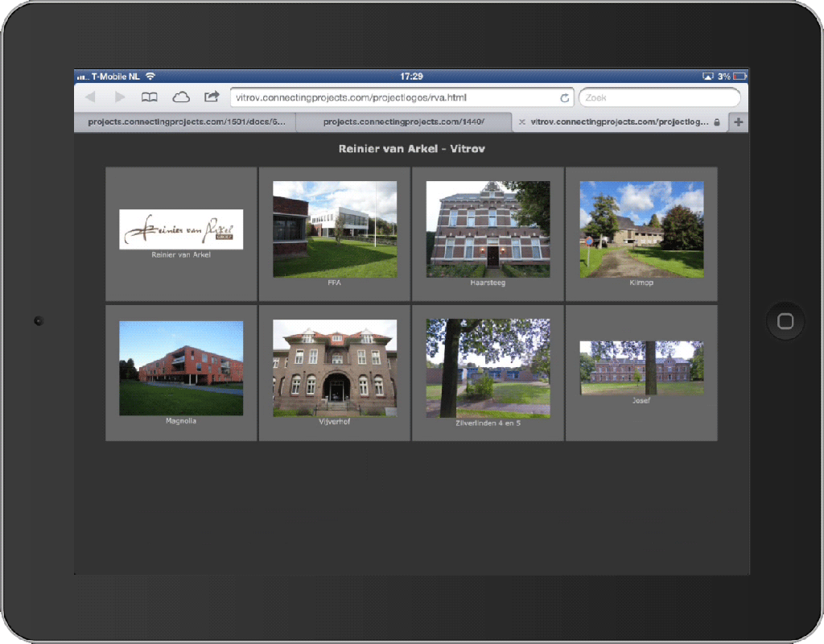Click the Vijverhof caption link
824x644 pixels.
pos(335,422)
